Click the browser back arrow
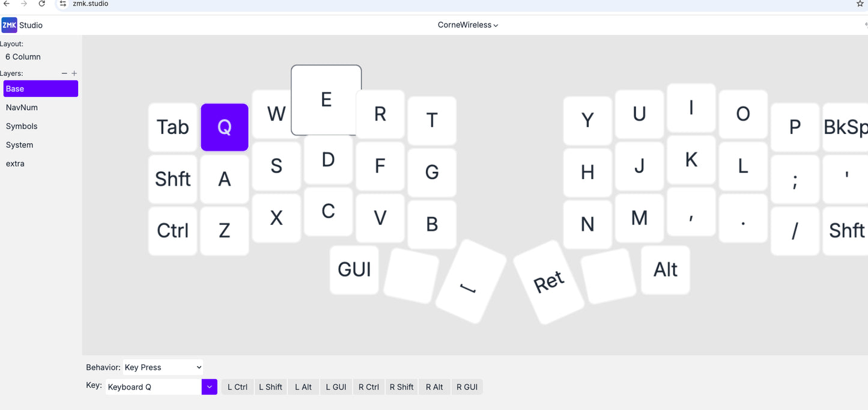This screenshot has height=410, width=868. click(6, 3)
